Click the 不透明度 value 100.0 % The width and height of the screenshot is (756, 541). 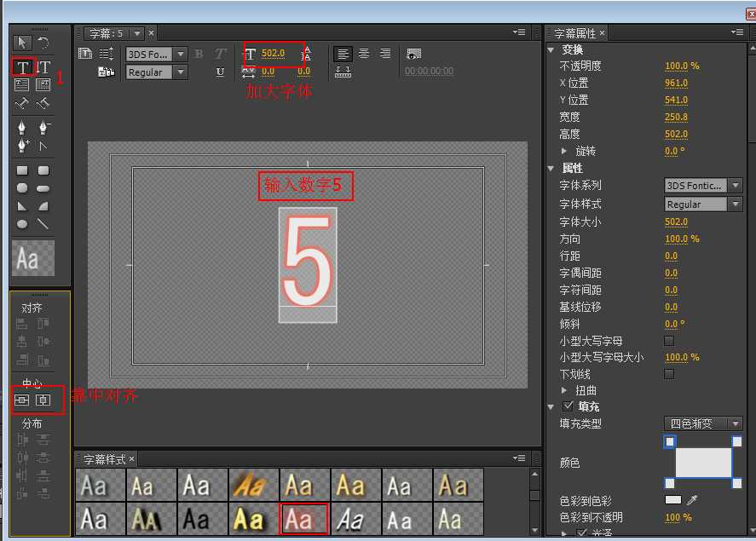tap(682, 66)
